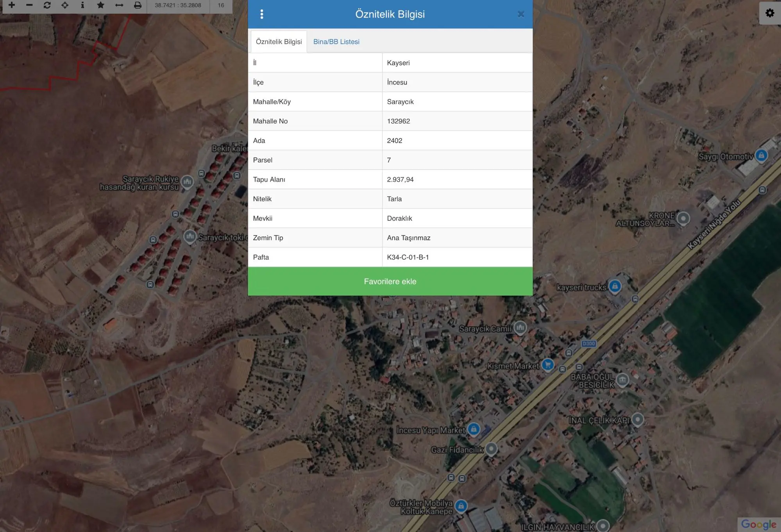
Task: Select the Mevkii value Doraklık
Action: pos(399,218)
